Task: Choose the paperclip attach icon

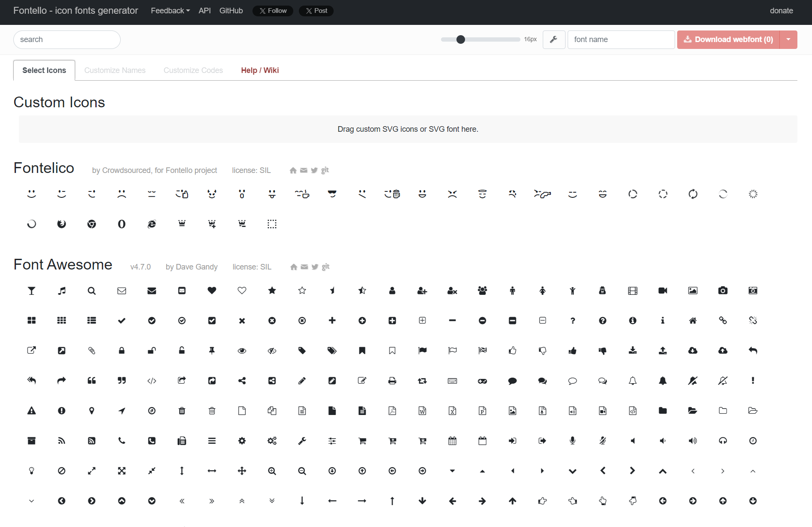Action: tap(92, 351)
